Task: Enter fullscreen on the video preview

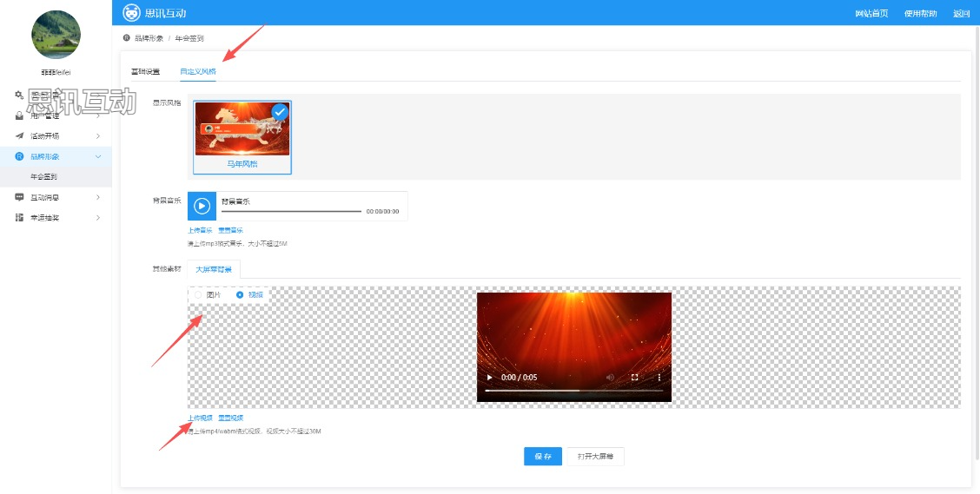Action: click(x=634, y=378)
